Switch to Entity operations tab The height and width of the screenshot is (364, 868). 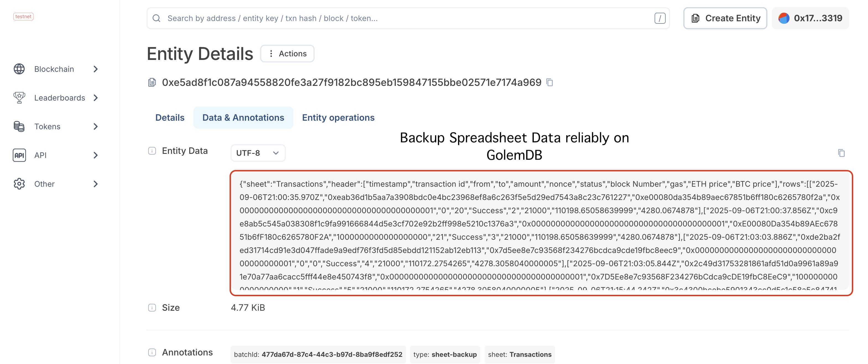click(338, 118)
